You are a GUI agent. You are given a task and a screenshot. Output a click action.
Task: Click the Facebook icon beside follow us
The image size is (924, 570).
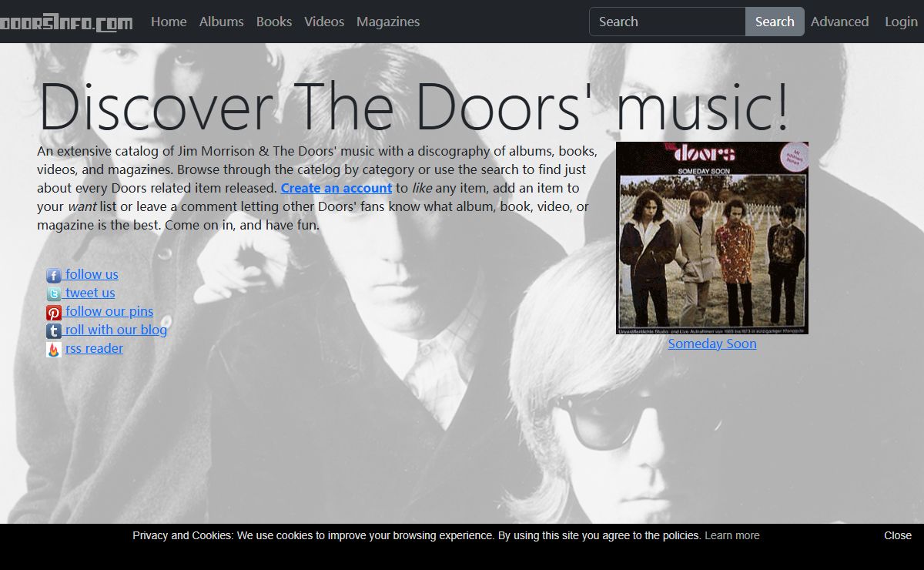coord(54,276)
